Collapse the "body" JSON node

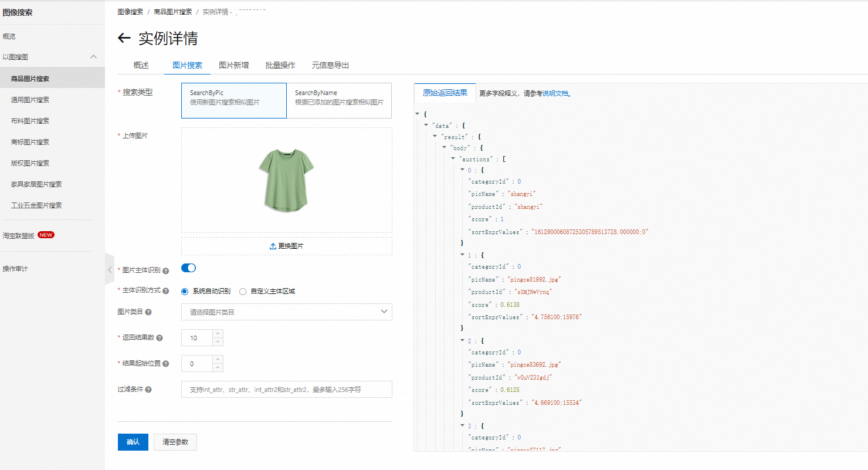tap(445, 147)
